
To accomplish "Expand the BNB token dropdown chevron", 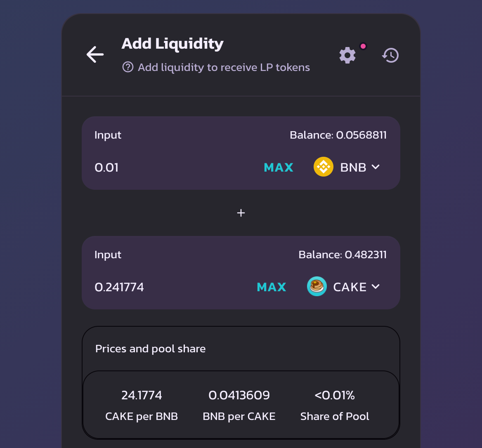I will pos(376,167).
